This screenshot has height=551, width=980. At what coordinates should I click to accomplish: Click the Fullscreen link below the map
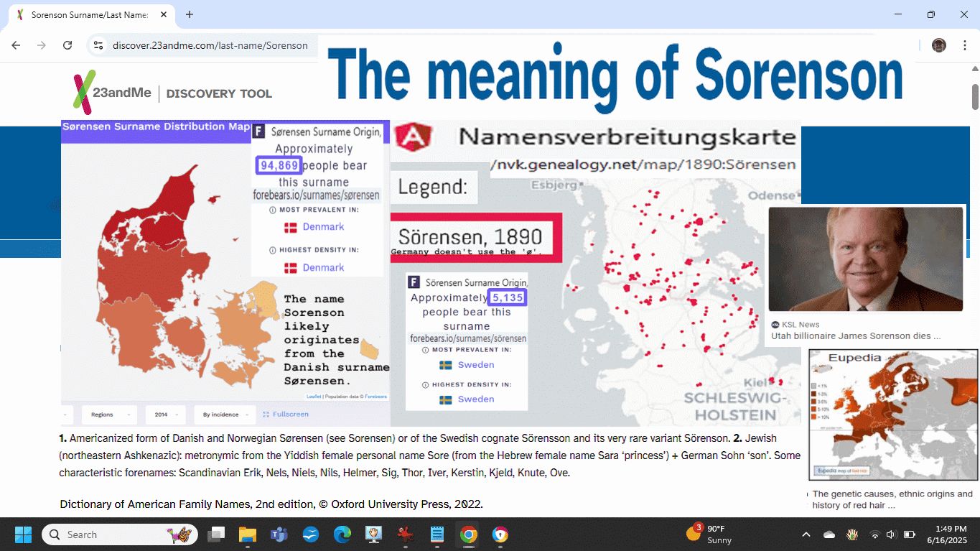point(286,415)
